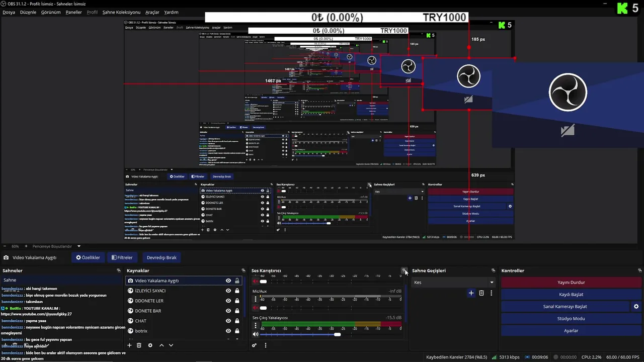Viewport: 644px width, 362px height.
Task: Click Yayını Durdur to stop streaming
Action: pyautogui.click(x=571, y=283)
